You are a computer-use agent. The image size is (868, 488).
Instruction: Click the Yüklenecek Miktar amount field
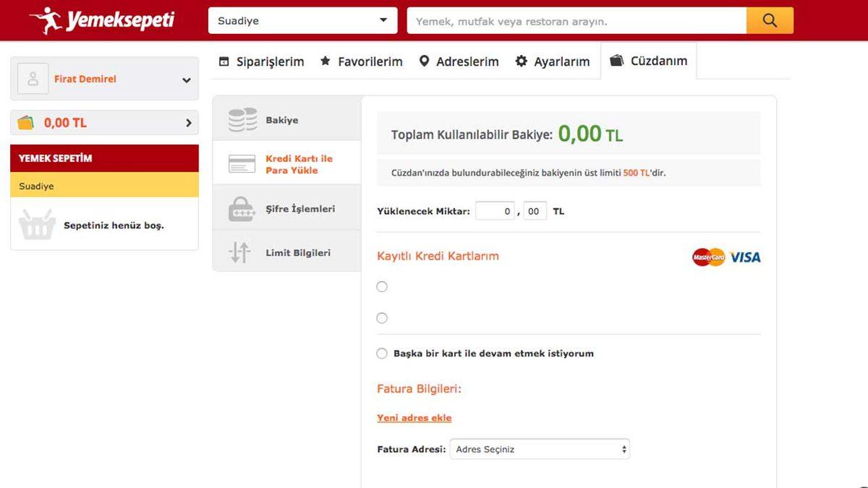tap(495, 210)
